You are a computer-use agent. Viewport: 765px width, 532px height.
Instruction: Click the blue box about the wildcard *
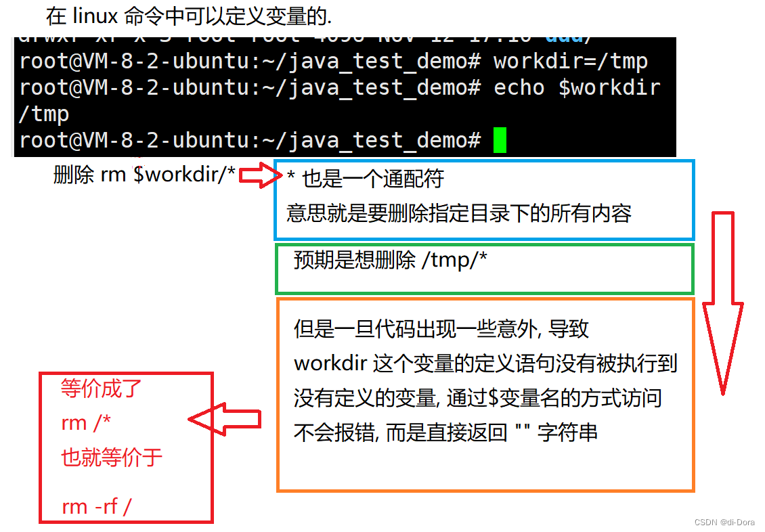point(484,200)
